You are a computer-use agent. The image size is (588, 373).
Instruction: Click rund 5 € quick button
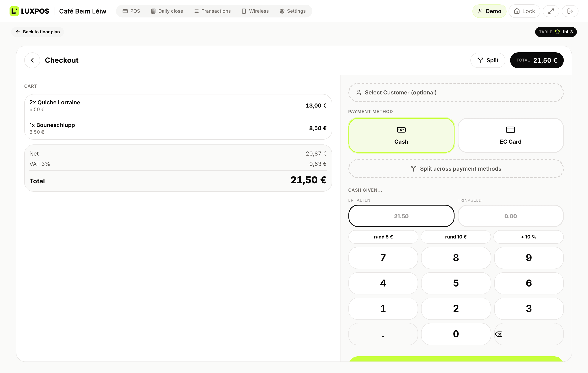pyautogui.click(x=383, y=237)
